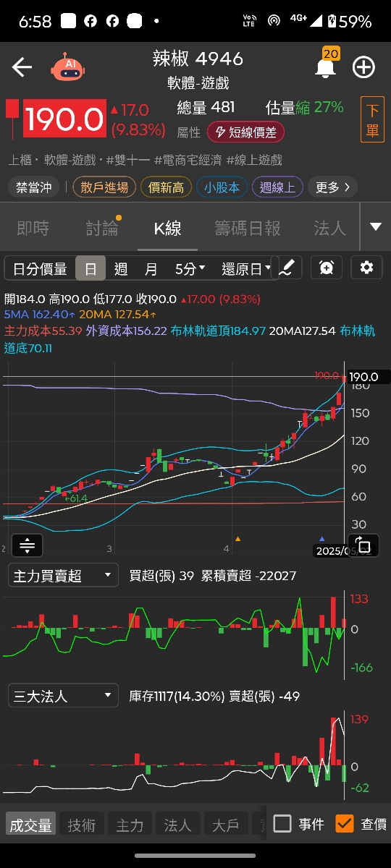Select the 日 daily period
Screen dimensions: 391x868
pyautogui.click(x=91, y=269)
